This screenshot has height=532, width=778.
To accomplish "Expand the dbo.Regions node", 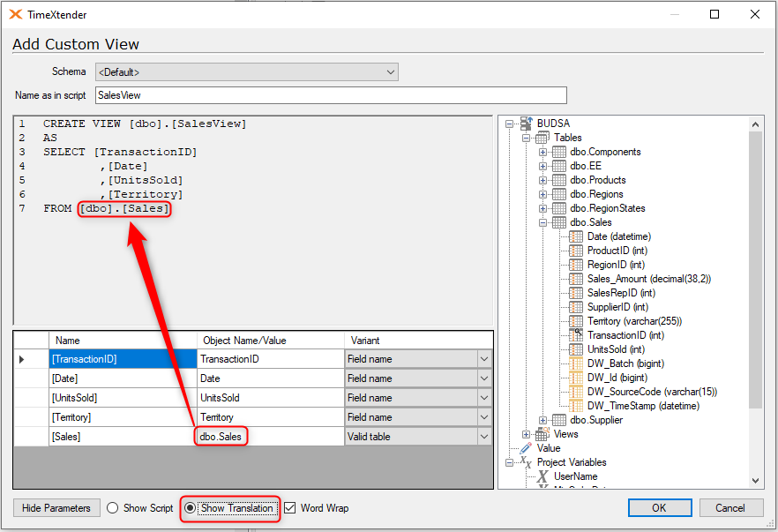I will [542, 194].
